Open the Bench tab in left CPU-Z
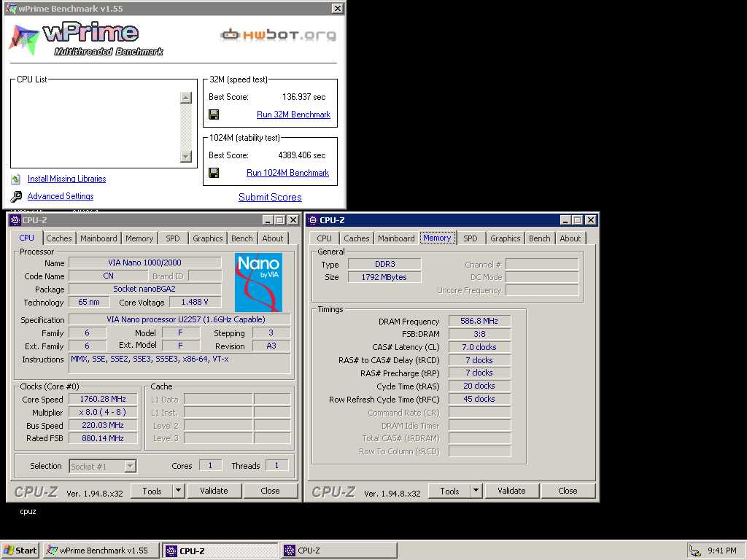This screenshot has height=560, width=747. 242,238
